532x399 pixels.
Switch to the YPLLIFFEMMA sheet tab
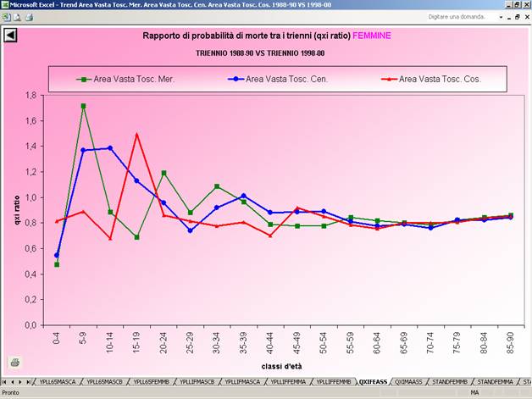[x=288, y=382]
